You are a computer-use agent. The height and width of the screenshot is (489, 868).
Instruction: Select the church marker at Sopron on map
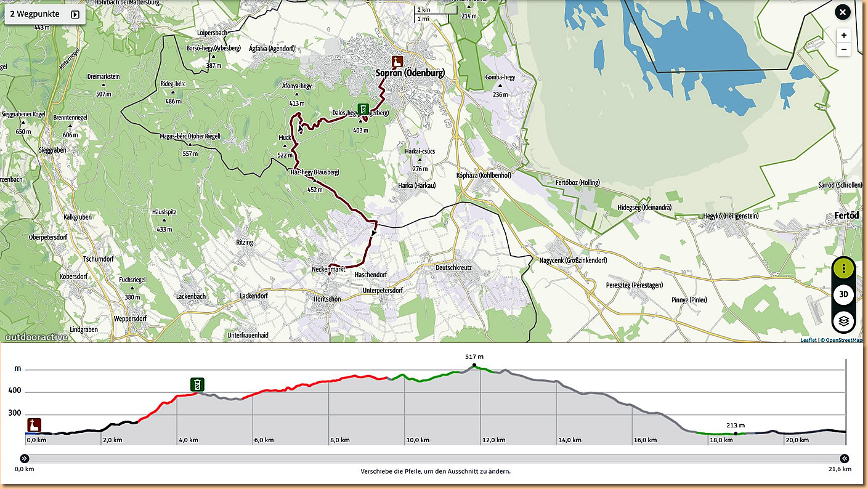(398, 62)
